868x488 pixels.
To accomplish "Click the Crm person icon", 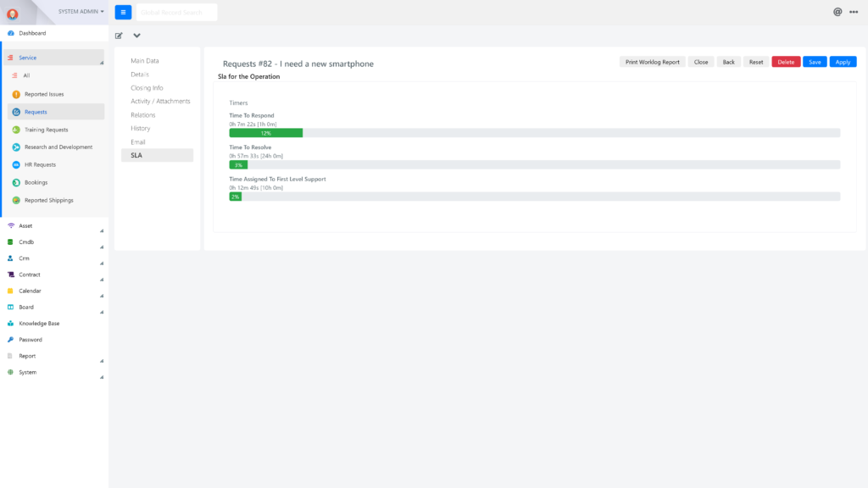I will 10,258.
